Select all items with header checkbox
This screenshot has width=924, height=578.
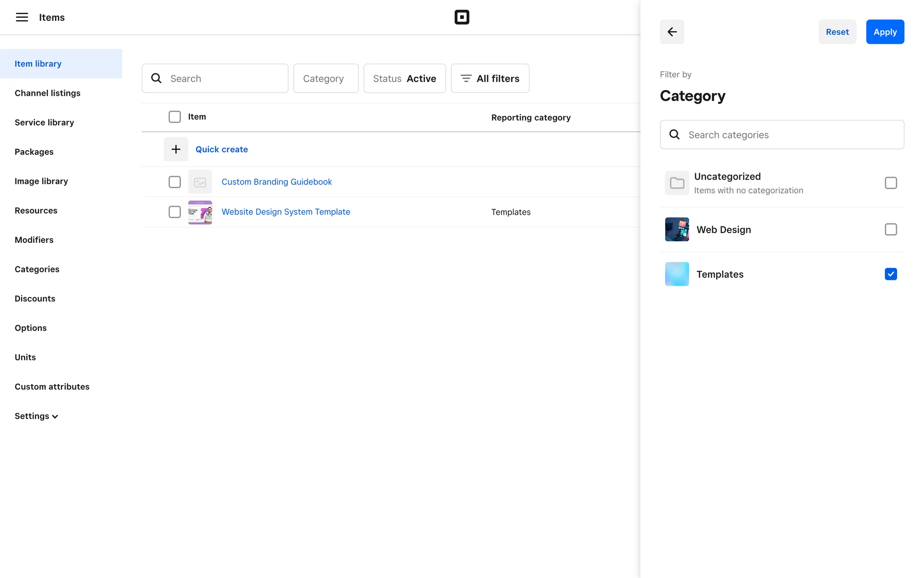[175, 117]
